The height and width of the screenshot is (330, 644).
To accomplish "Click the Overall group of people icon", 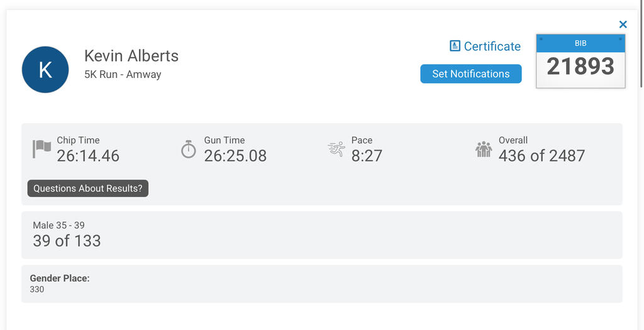I will [484, 149].
